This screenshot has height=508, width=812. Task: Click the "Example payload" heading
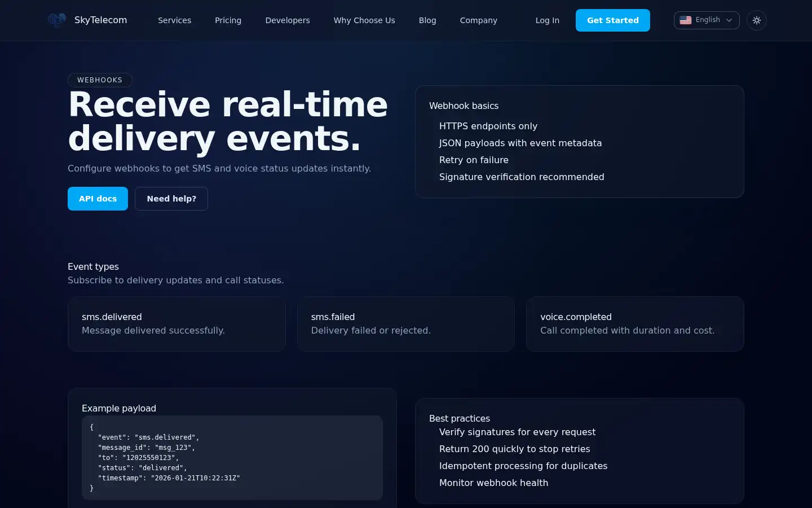(x=119, y=409)
